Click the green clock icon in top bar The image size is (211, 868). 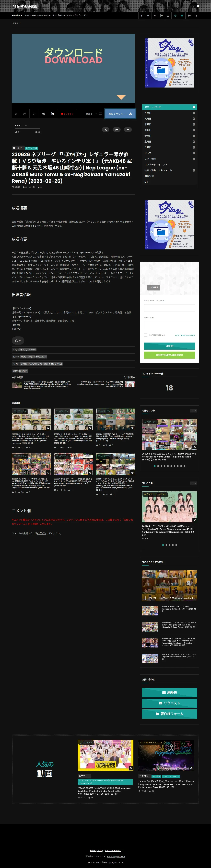click(x=175, y=15)
